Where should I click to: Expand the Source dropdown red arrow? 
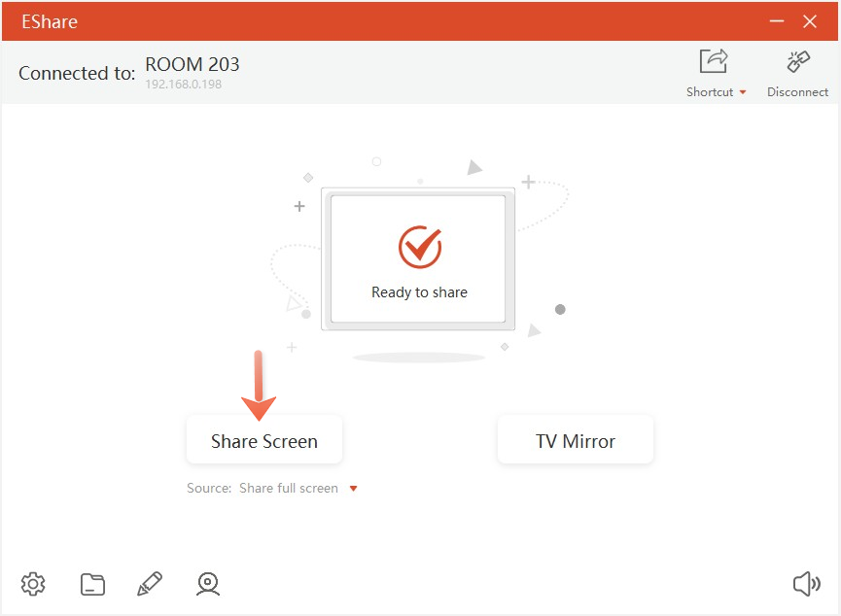tap(353, 489)
